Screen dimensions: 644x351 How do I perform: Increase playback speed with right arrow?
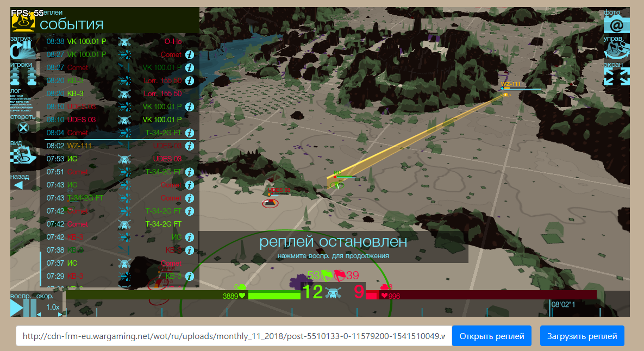[x=60, y=315]
